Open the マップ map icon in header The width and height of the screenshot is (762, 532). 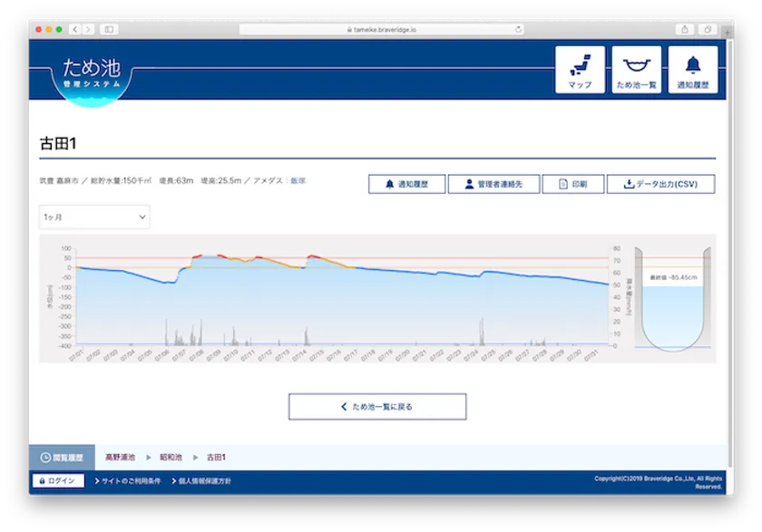[x=580, y=70]
